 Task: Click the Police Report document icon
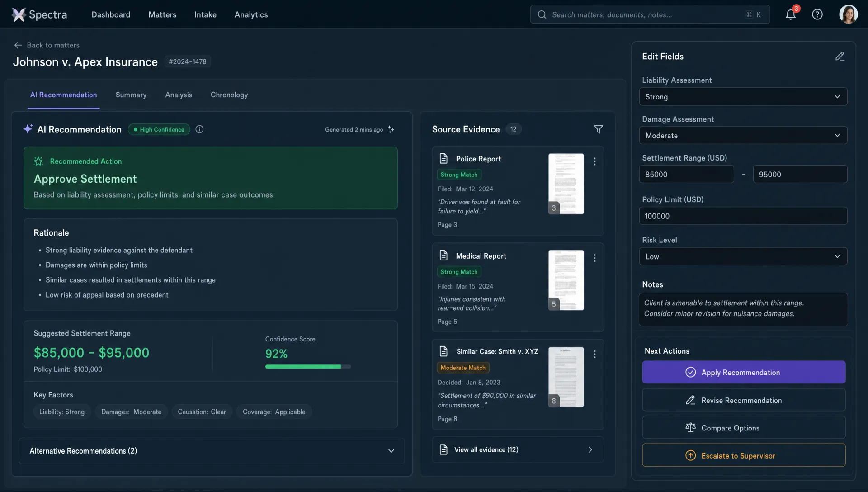pyautogui.click(x=443, y=158)
